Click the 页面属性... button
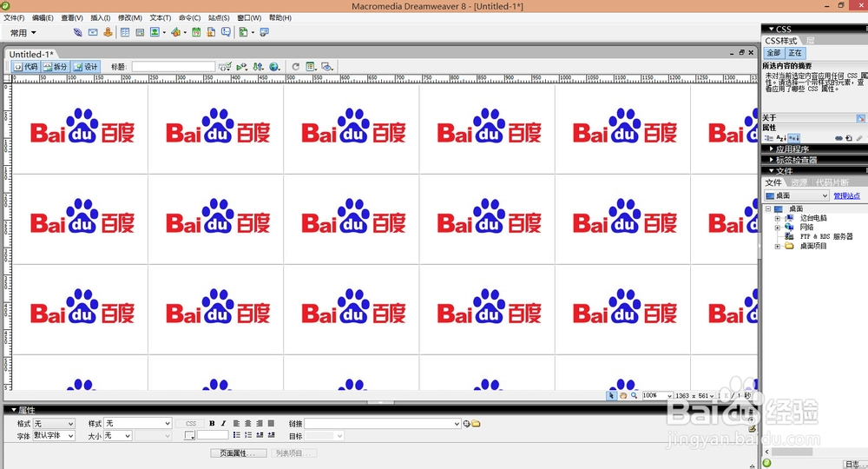This screenshot has height=469, width=868. tap(238, 453)
